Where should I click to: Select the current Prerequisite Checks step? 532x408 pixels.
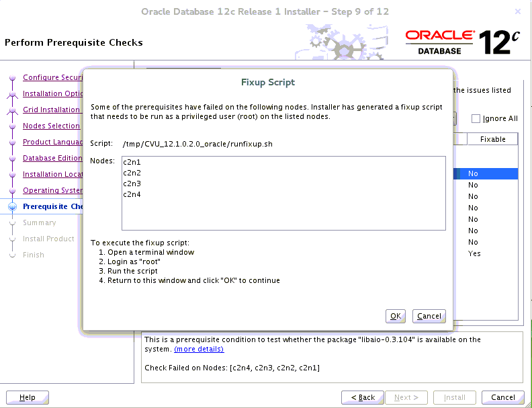(x=52, y=206)
